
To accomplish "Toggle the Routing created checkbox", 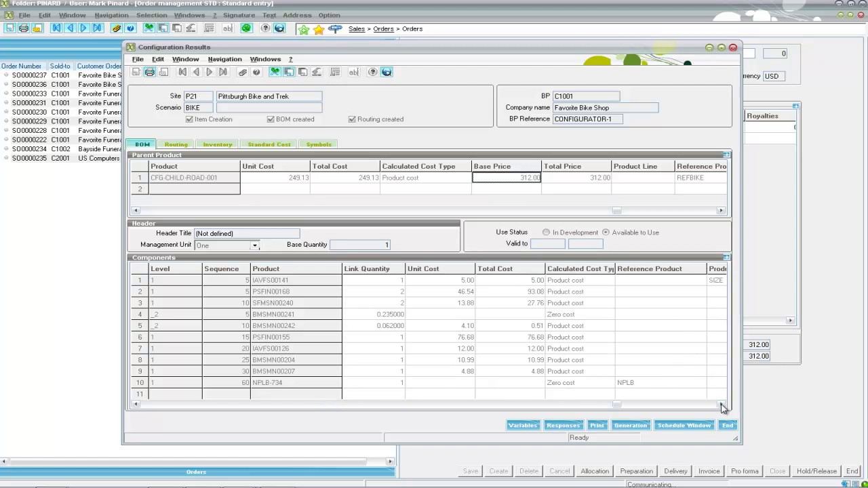I will (x=352, y=119).
